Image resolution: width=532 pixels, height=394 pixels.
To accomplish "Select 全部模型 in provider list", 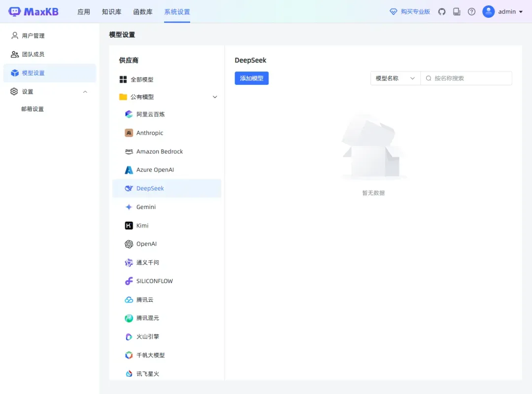I will [x=142, y=80].
